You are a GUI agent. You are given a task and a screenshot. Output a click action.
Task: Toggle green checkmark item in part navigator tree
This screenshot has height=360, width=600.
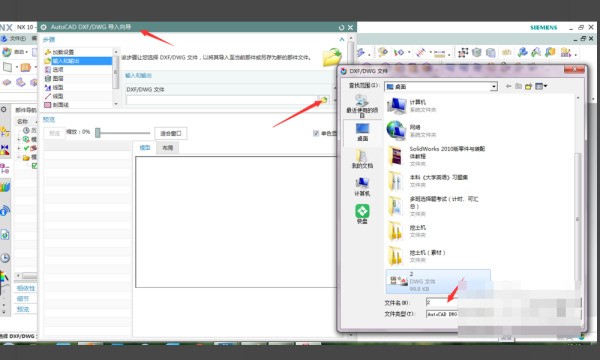[x=26, y=148]
